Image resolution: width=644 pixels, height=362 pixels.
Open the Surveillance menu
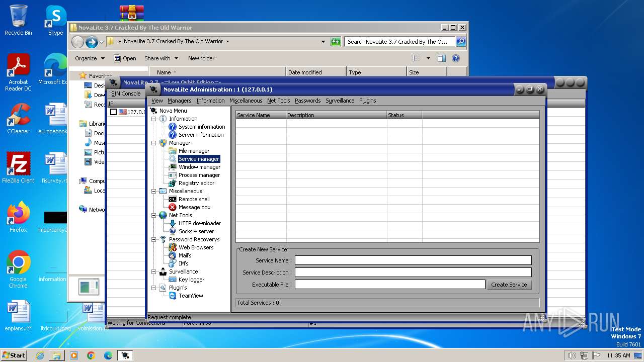tap(340, 101)
